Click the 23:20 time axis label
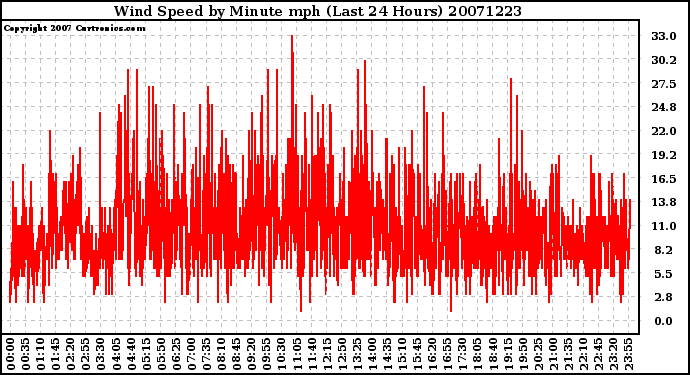The image size is (690, 375). 613,354
